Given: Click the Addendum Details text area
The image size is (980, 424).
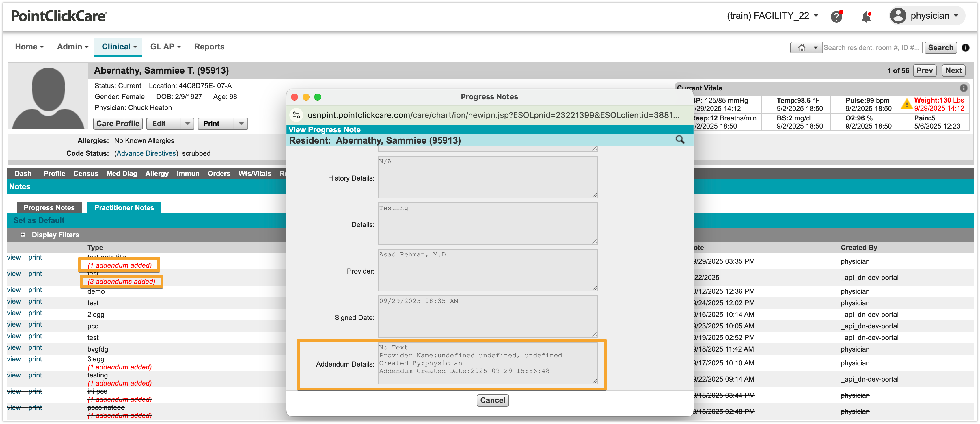Looking at the screenshot, I should point(487,363).
